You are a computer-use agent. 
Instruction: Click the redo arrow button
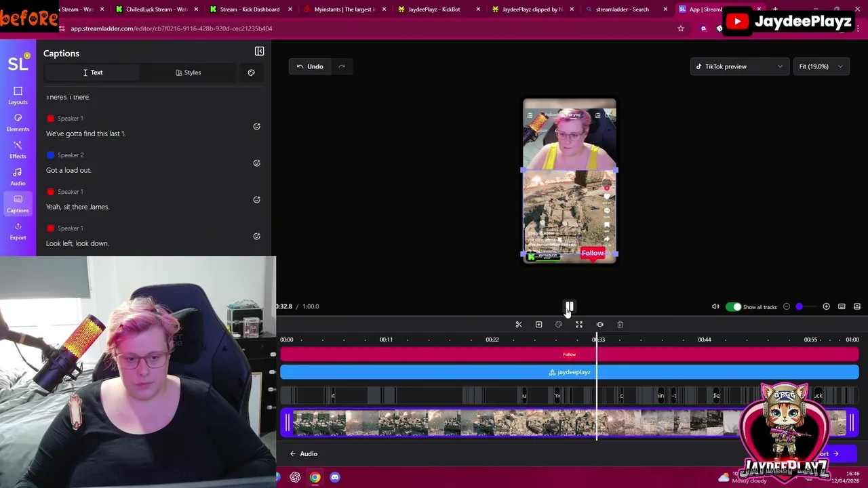coord(342,66)
